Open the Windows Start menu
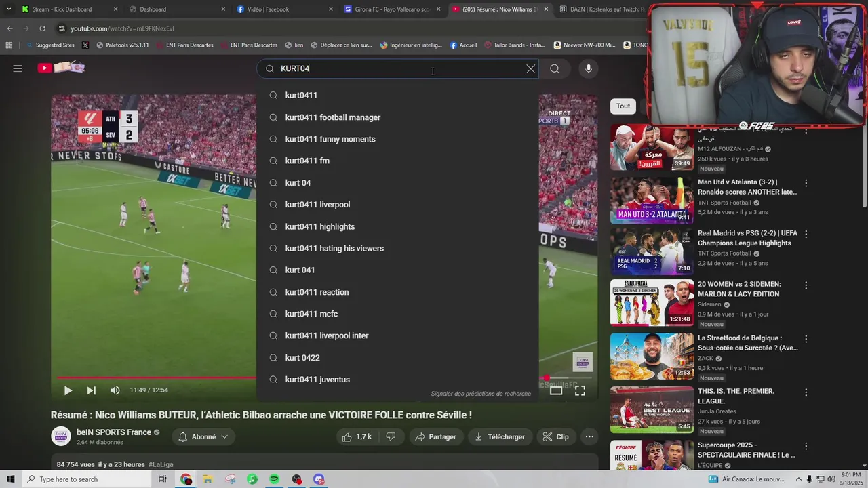 coord(11,479)
